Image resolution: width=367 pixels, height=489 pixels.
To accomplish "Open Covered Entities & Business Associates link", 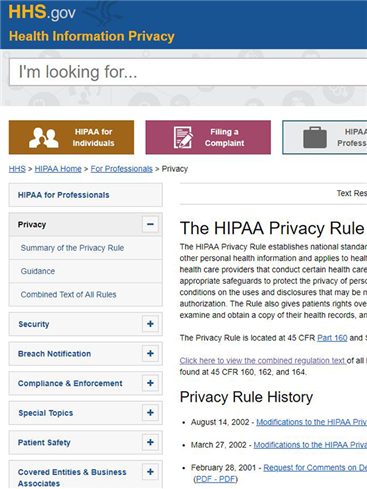I will coord(72,478).
